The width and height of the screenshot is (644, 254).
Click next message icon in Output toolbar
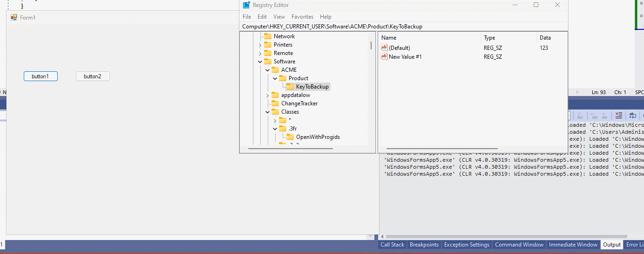pos(604,116)
